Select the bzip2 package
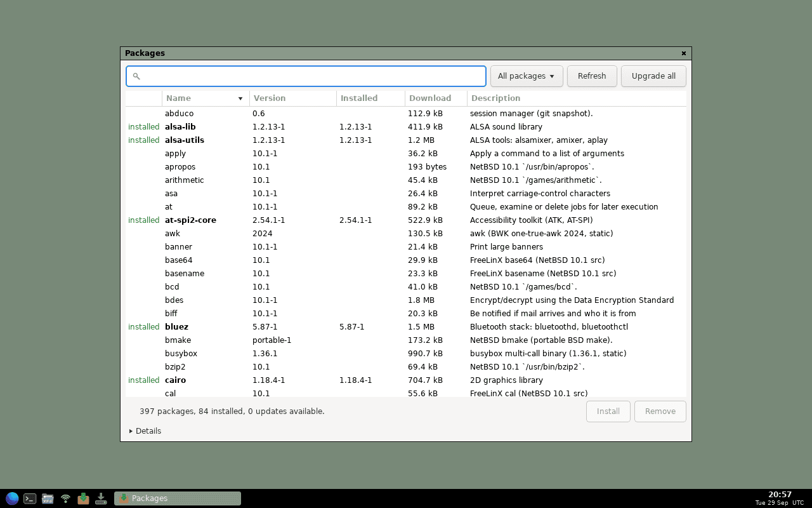 pos(406,367)
